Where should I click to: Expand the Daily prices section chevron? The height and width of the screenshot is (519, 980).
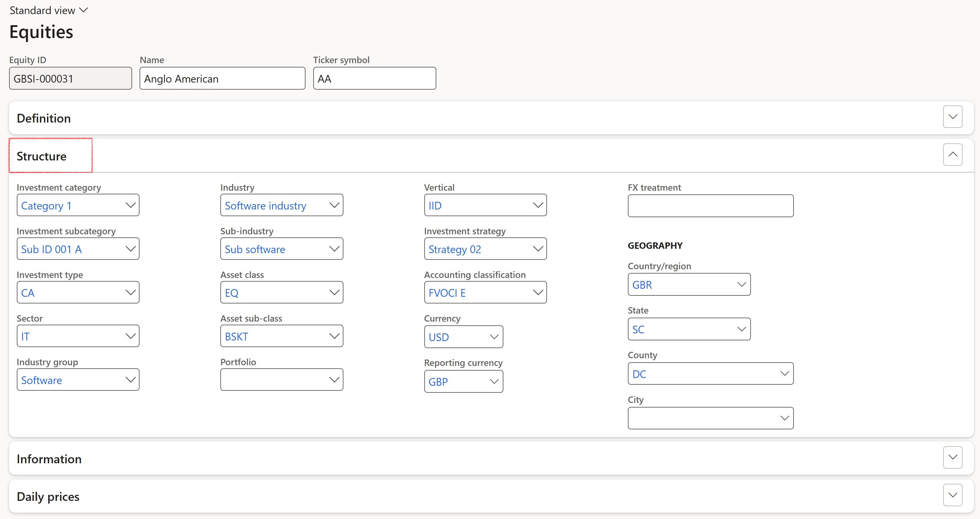pyautogui.click(x=952, y=495)
